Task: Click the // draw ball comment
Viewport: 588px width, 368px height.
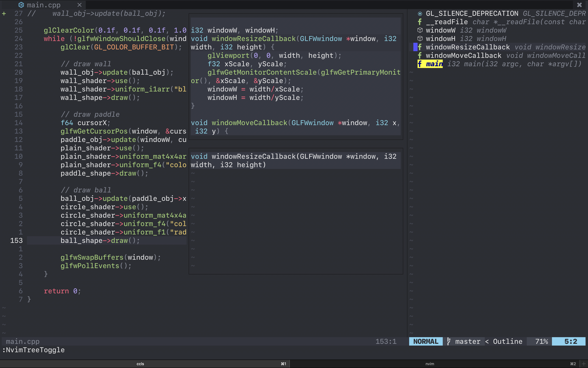Action: pos(86,190)
